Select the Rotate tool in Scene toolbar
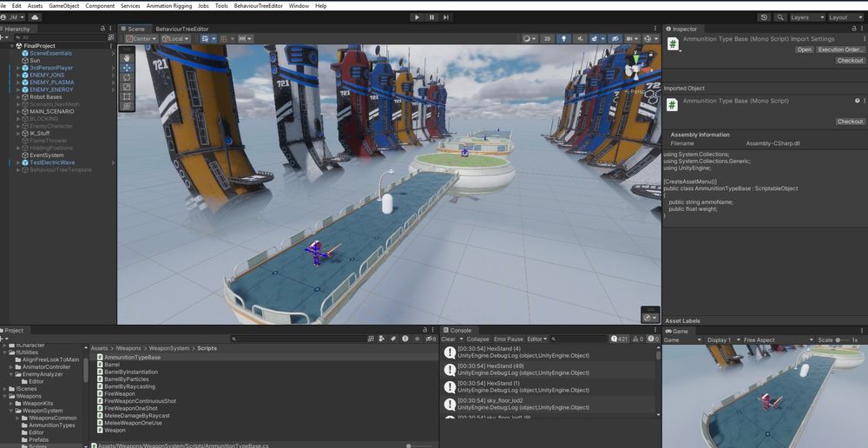Screen dimensions: 868x448 point(128,77)
